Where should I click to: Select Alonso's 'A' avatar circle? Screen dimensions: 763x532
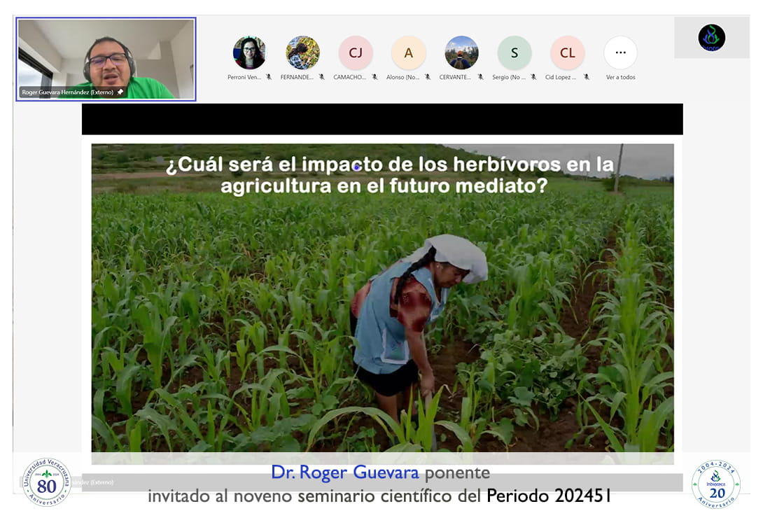pyautogui.click(x=409, y=52)
